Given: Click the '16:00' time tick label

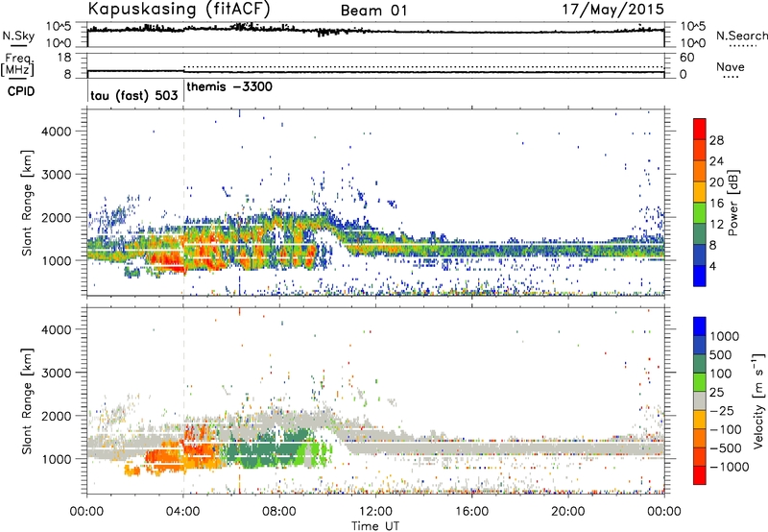Looking at the screenshot, I should (x=471, y=512).
